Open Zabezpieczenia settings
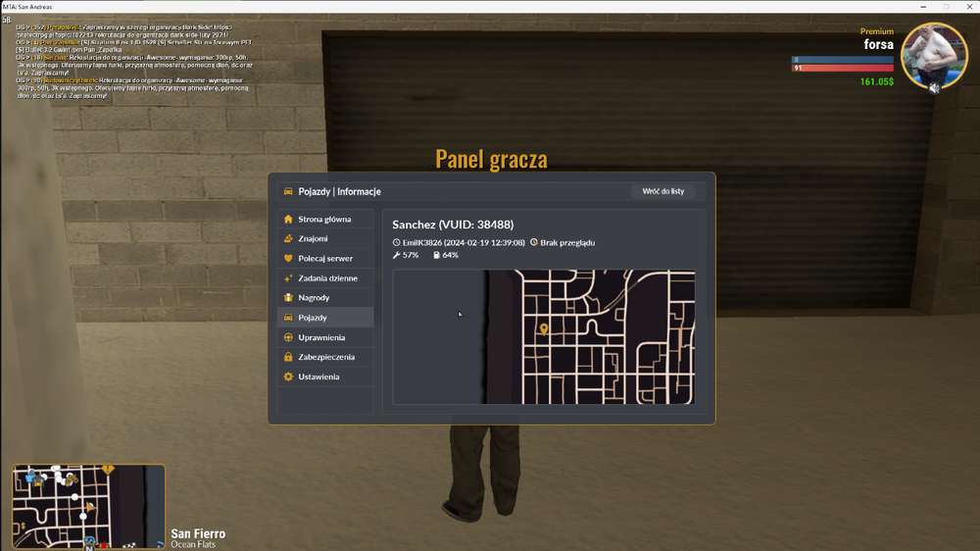Viewport: 980px width, 551px height. tap(325, 357)
